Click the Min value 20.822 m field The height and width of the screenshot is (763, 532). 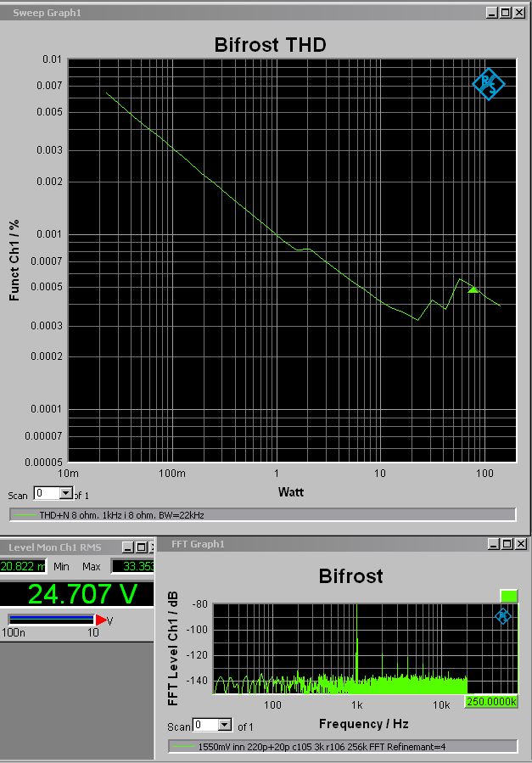click(22, 566)
